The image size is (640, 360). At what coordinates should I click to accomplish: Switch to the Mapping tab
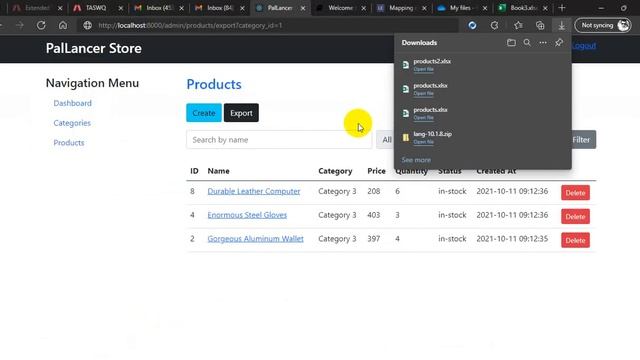[x=401, y=8]
